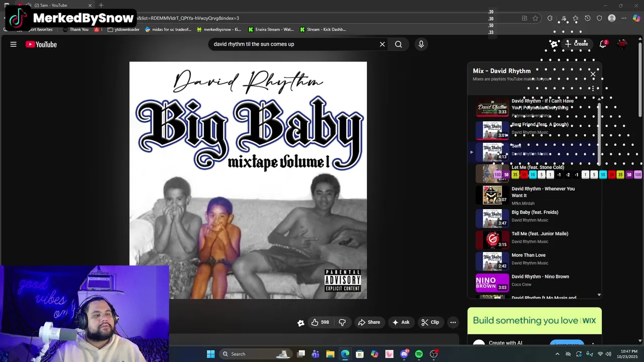Click the taskbar Search box
Screen dimensions: 644x362
click(257, 354)
